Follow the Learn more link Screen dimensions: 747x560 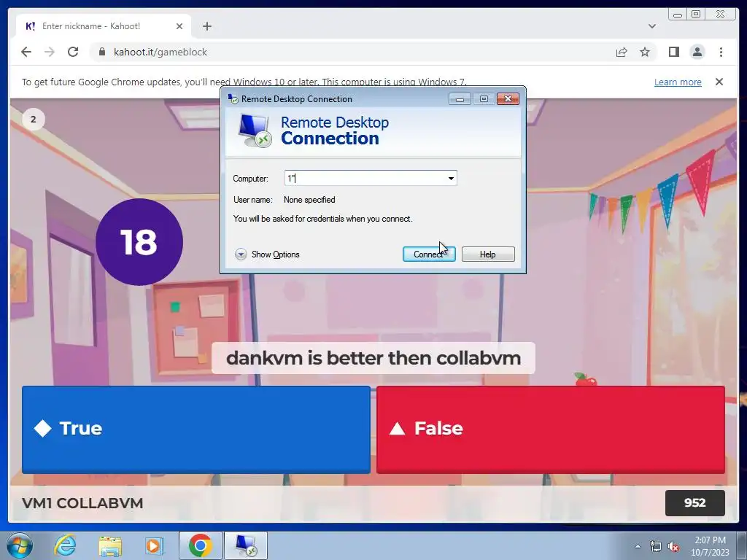[x=678, y=82]
